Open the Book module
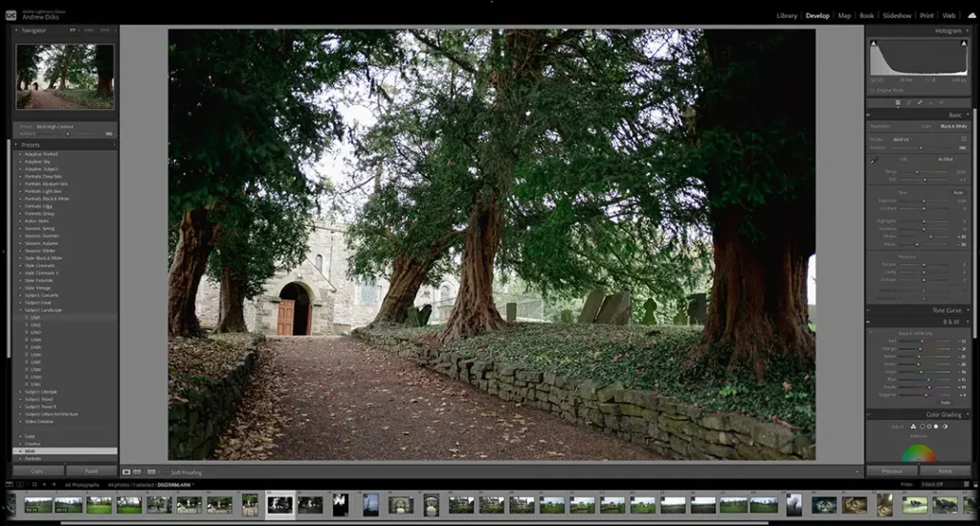This screenshot has width=980, height=526. point(867,15)
